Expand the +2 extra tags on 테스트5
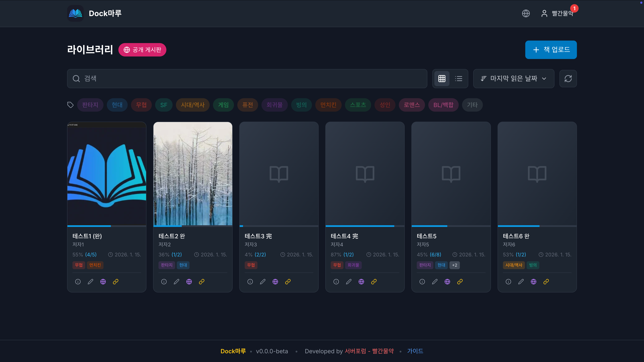644x362 pixels. (x=454, y=265)
